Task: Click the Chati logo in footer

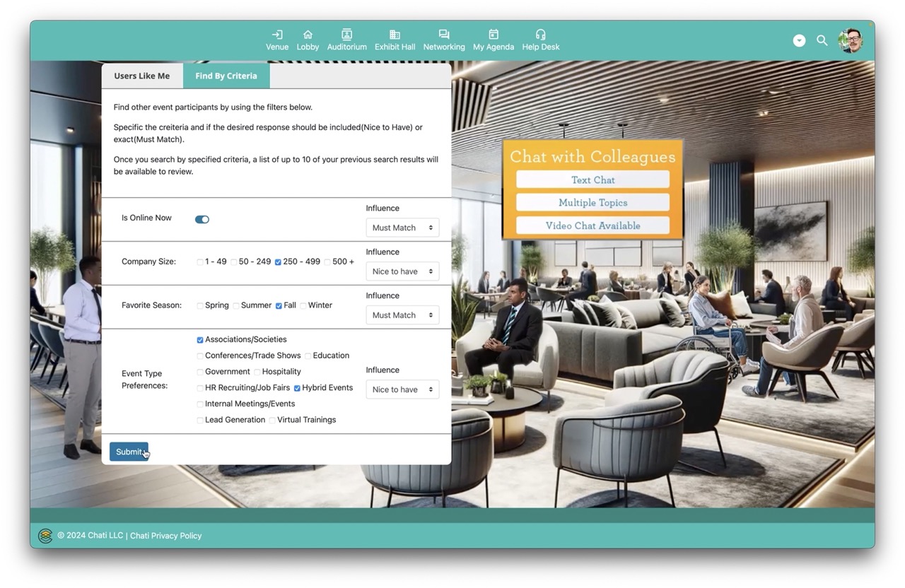Action: click(x=45, y=536)
